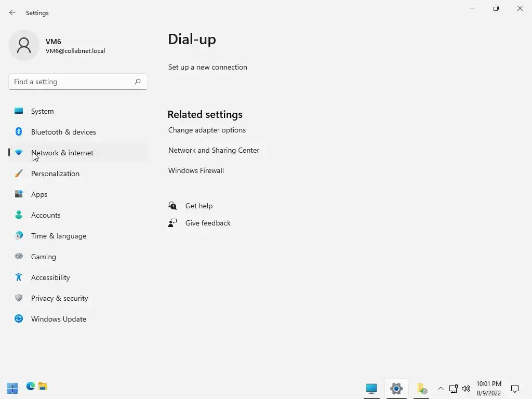Open the notification center icon
This screenshot has width=532, height=399.
click(x=515, y=389)
